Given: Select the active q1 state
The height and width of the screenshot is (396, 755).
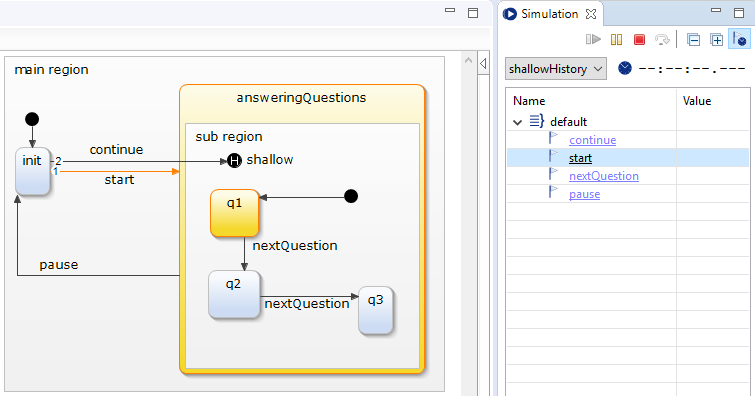Looking at the screenshot, I should coord(234,213).
